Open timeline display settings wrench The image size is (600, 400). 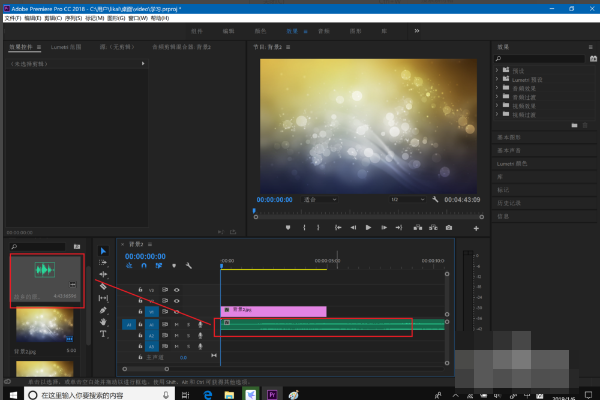[x=188, y=265]
